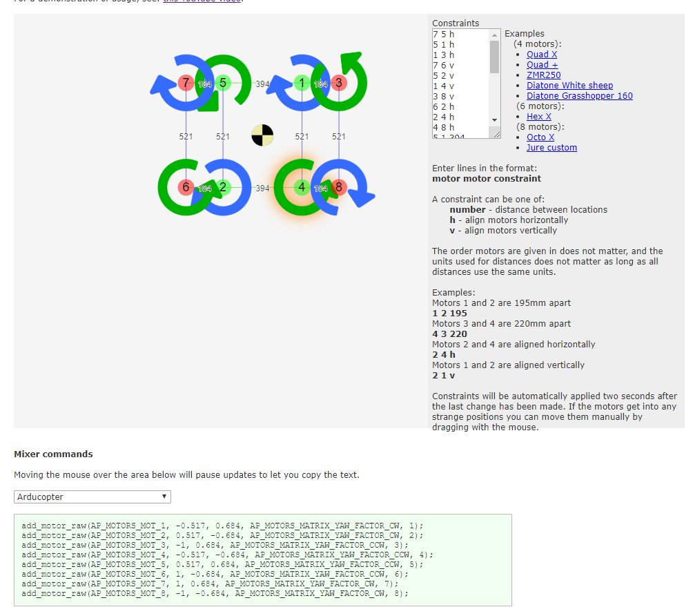Click the '1 3 h' constraint line
The height and width of the screenshot is (616, 693).
[x=444, y=55]
